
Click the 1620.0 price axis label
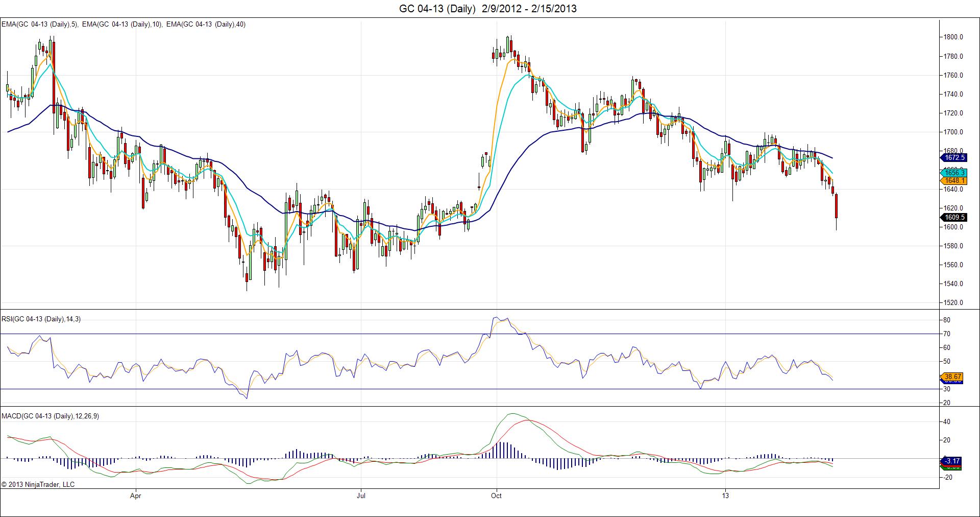pos(953,208)
